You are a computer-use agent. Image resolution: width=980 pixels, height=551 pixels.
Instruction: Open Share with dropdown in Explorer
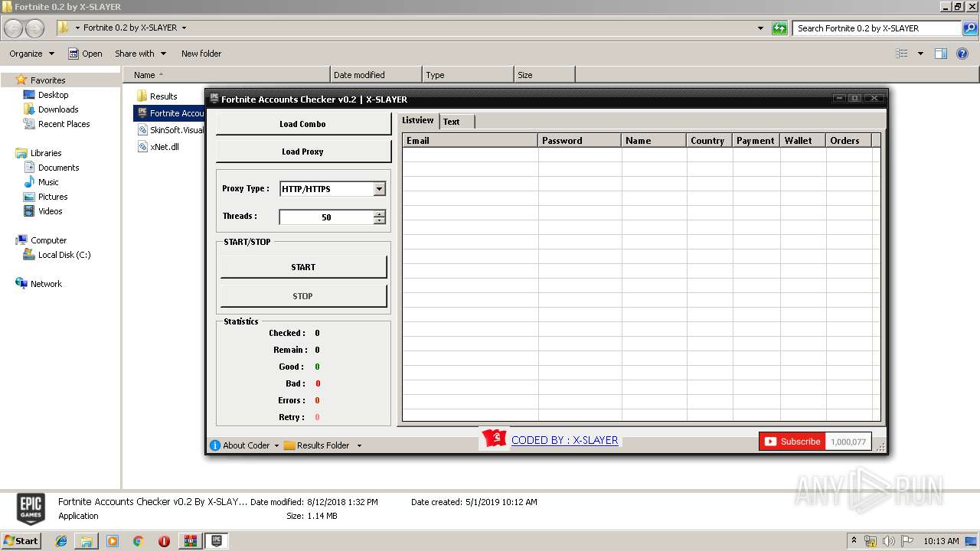point(140,54)
